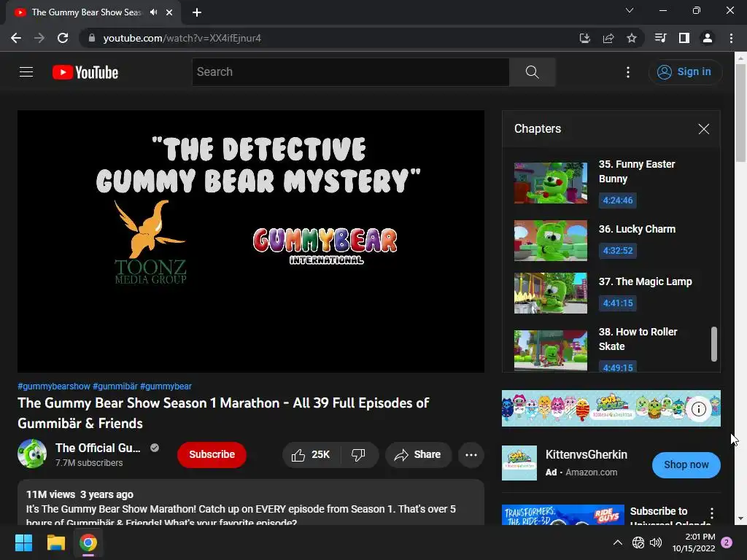747x560 pixels.
Task: Toggle Chrome side panel
Action: coord(684,38)
